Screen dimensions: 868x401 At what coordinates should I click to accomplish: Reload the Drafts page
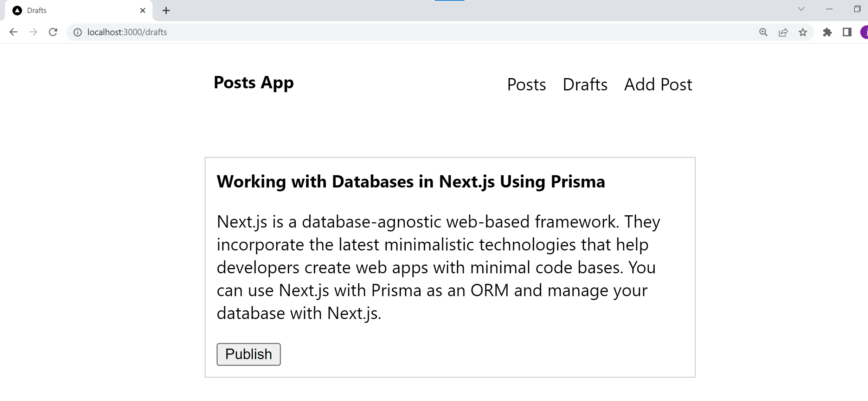coord(53,32)
